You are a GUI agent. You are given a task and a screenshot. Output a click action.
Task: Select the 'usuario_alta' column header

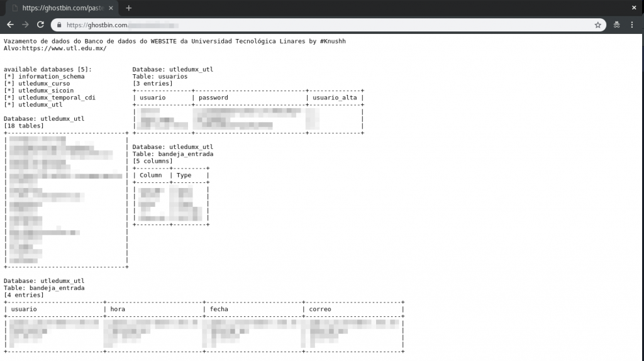click(x=335, y=97)
